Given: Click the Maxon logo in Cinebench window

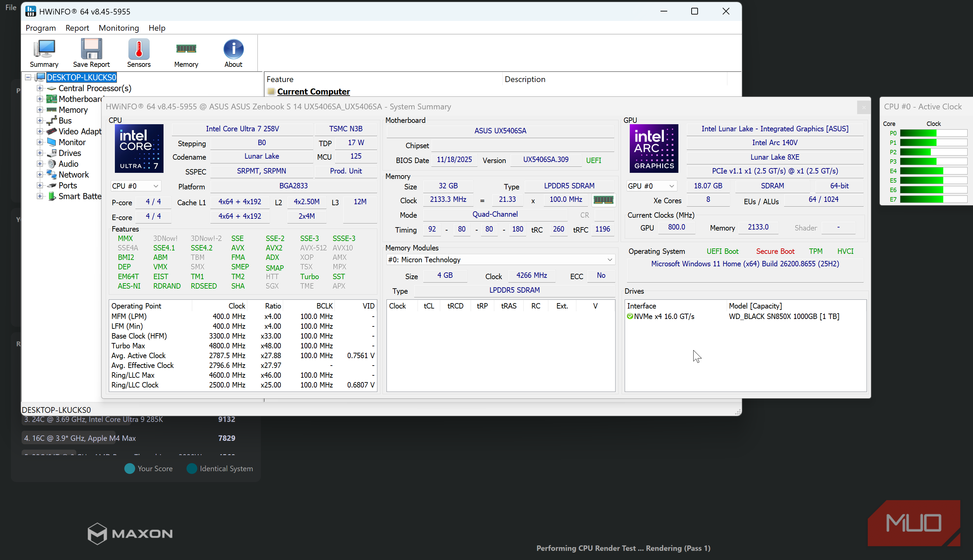Looking at the screenshot, I should (130, 533).
